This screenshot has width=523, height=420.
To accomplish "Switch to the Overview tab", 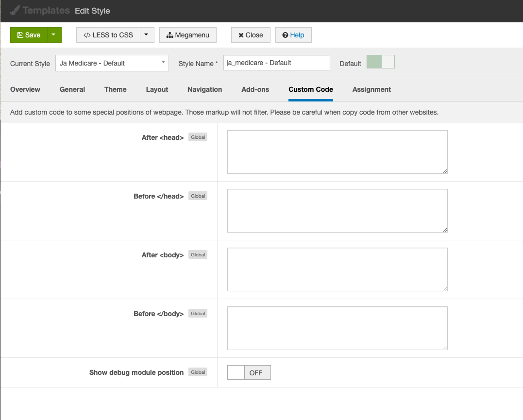I will point(25,89).
